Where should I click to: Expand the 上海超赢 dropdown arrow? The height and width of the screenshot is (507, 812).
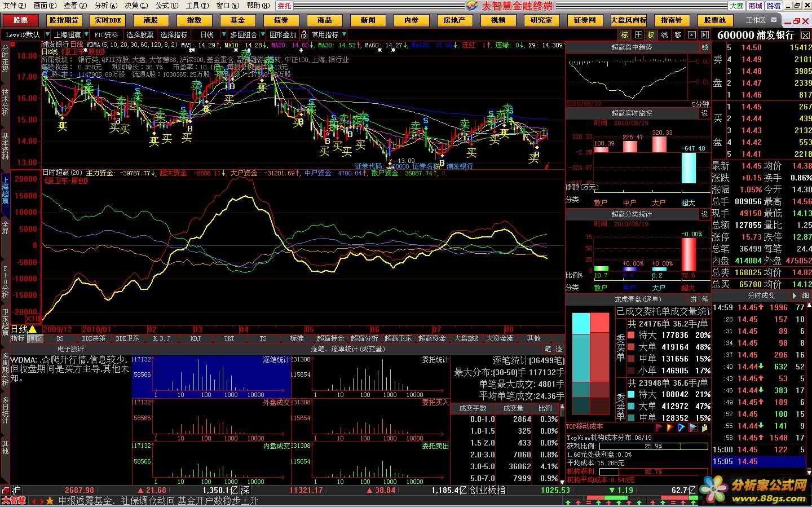click(x=86, y=35)
